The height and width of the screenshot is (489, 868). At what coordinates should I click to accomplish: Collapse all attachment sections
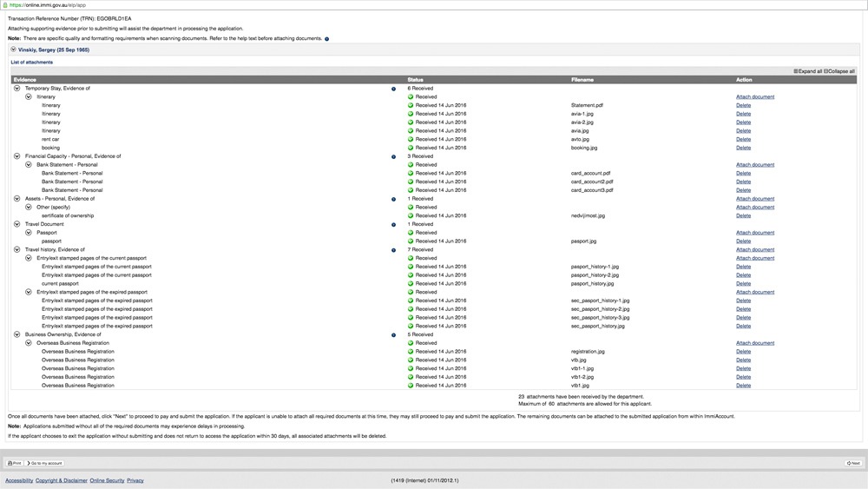click(x=838, y=71)
